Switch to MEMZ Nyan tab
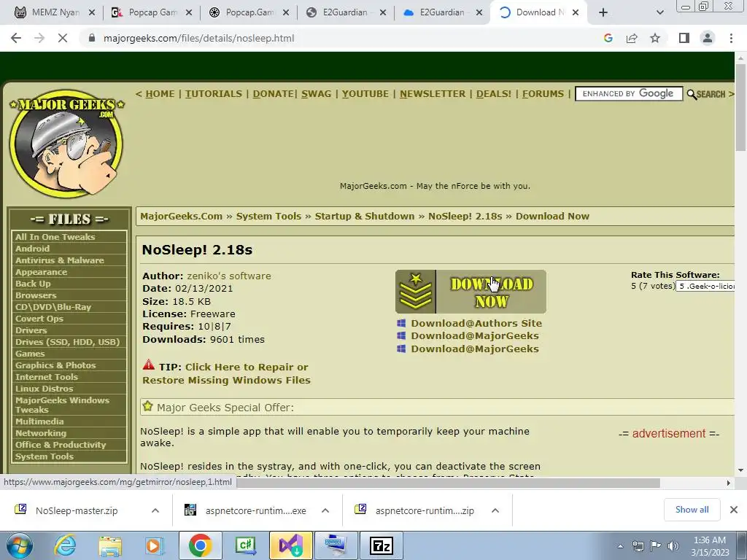The image size is (747, 560). click(47, 12)
